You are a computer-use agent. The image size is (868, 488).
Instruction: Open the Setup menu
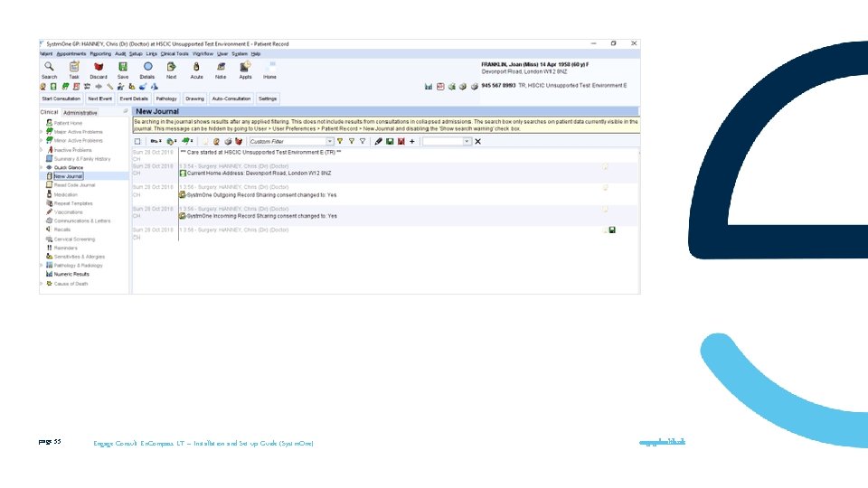136,54
